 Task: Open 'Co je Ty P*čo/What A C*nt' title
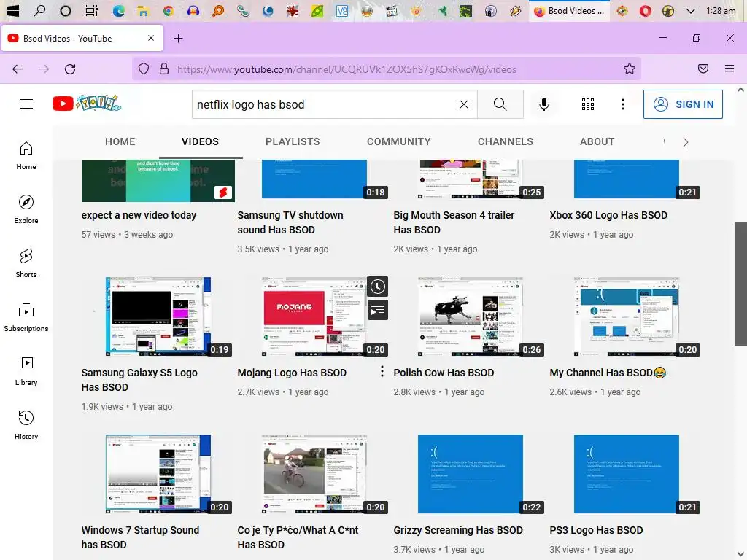298,537
